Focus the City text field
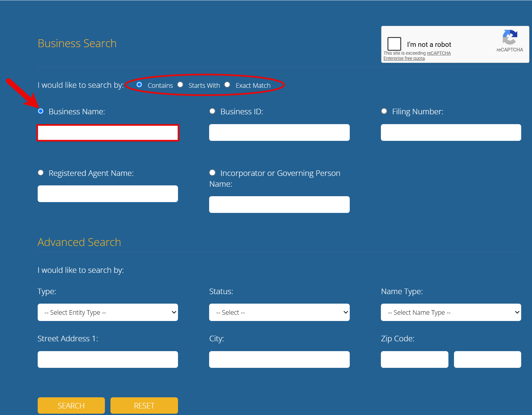Screen dimensions: 532x415 click(x=279, y=359)
